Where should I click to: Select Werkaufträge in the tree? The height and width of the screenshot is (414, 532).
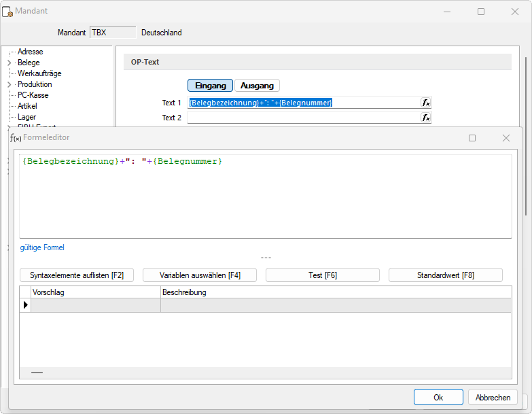(x=39, y=73)
